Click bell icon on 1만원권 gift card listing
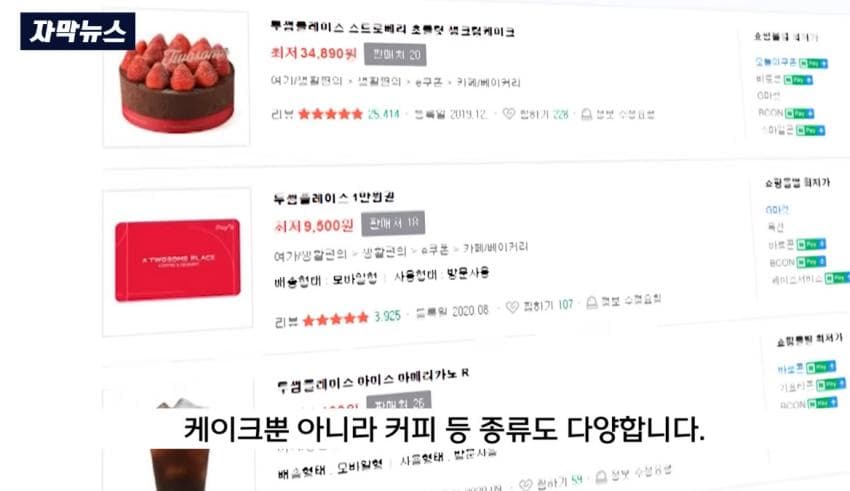This screenshot has width=850, height=491. pos(592,302)
